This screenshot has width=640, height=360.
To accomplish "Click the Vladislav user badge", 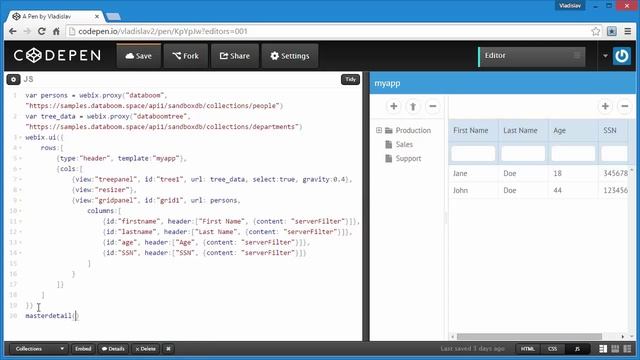I will (570, 6).
